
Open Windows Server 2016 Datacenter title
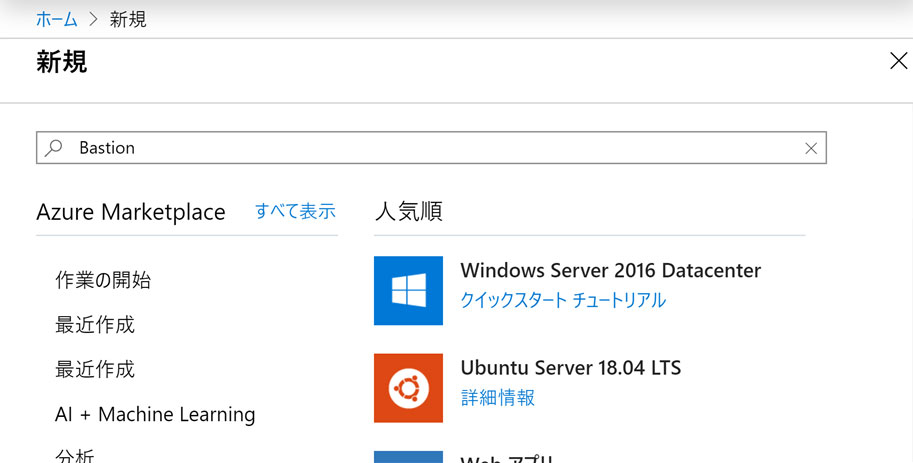(x=610, y=270)
